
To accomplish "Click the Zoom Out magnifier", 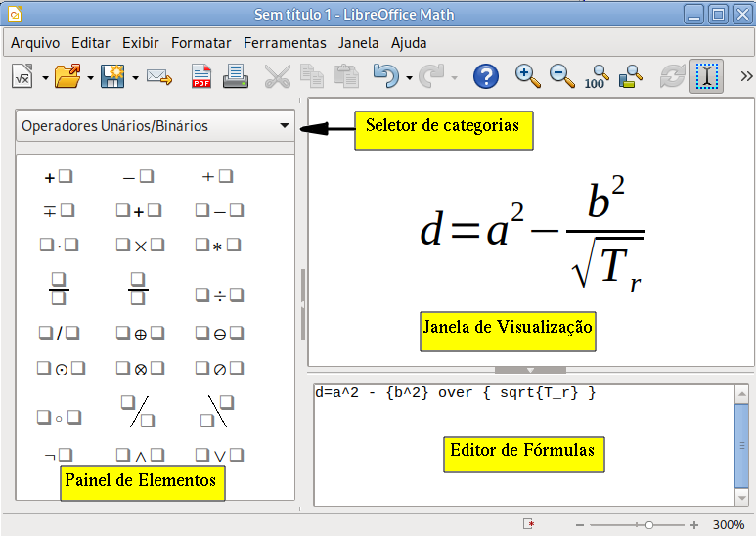I will coord(561,76).
